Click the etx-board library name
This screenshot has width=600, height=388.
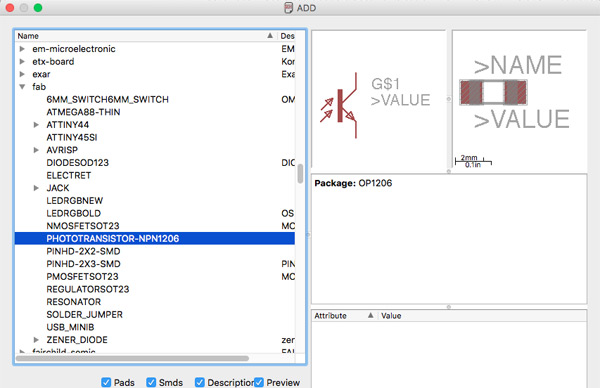point(53,62)
